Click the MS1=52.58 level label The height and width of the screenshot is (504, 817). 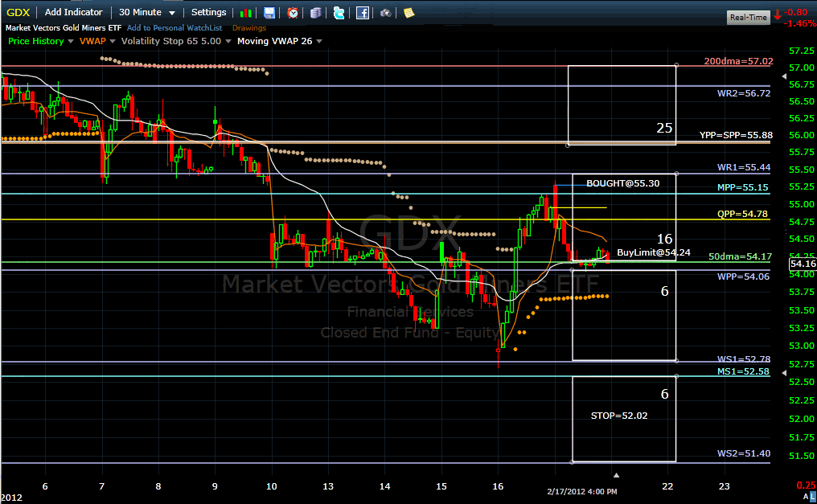point(743,371)
